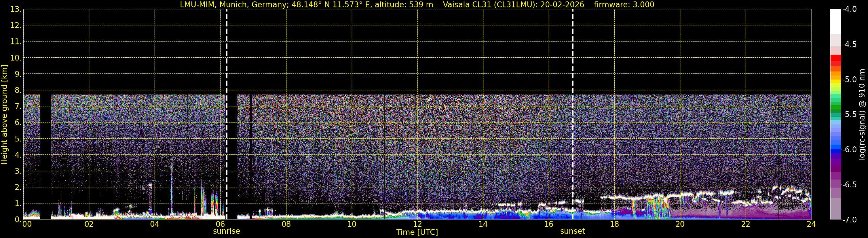Click the sunrise label under the time axis

(227, 231)
